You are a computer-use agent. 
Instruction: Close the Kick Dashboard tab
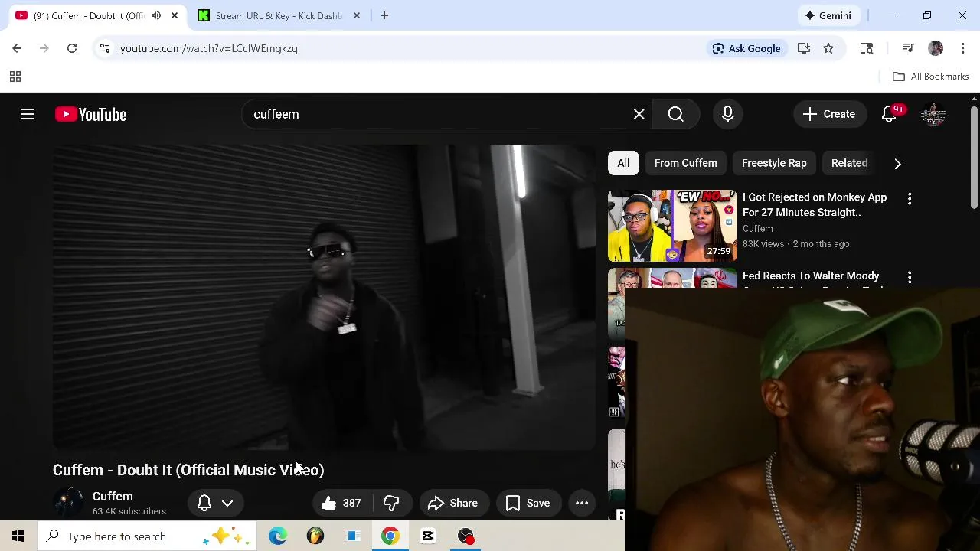pyautogui.click(x=356, y=15)
